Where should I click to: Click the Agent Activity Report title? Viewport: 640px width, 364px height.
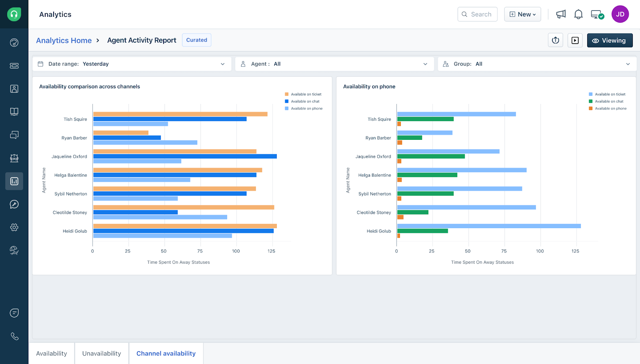142,40
